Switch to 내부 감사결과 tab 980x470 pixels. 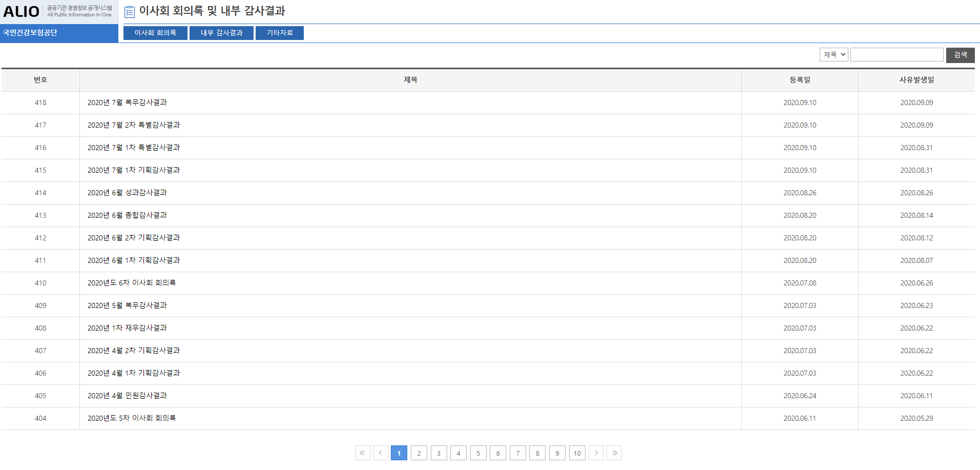click(221, 33)
